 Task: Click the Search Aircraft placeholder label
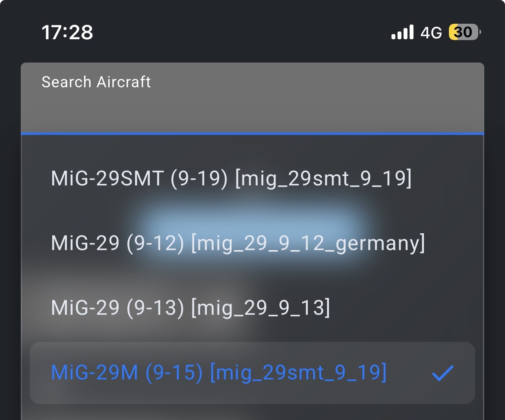[96, 82]
